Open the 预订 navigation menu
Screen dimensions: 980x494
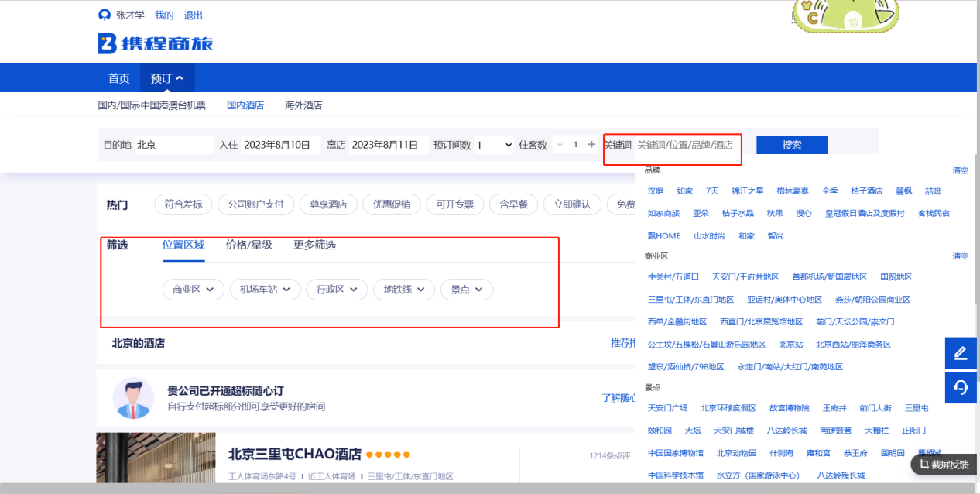point(167,78)
